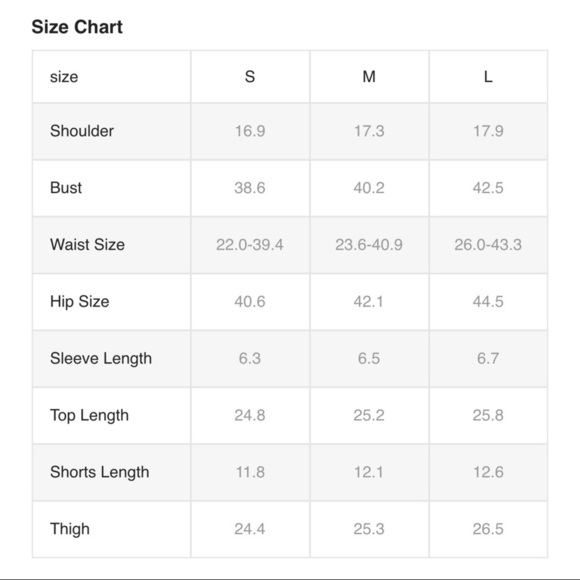This screenshot has height=580, width=580.
Task: Click the 26.0-43.3 waist value for L
Action: pos(488,245)
